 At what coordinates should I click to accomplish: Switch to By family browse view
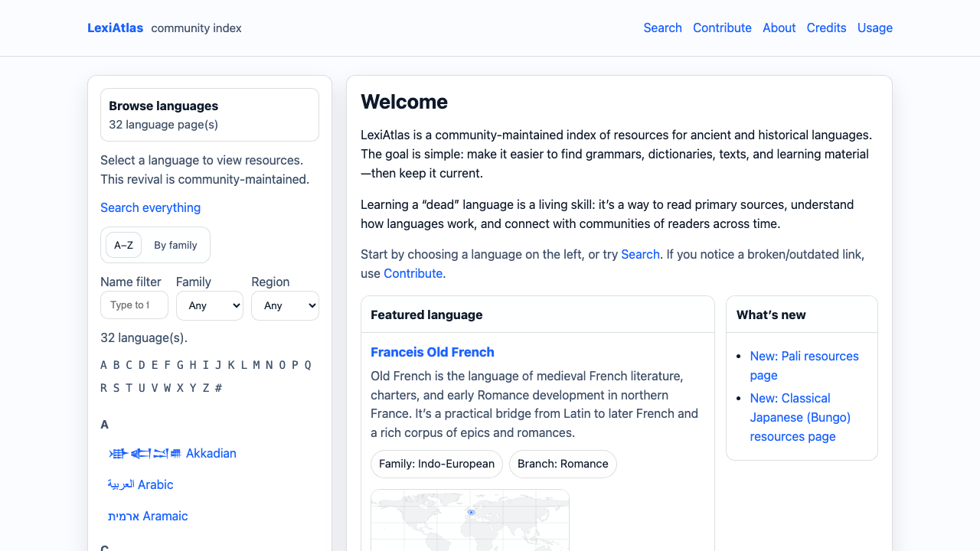(x=175, y=246)
